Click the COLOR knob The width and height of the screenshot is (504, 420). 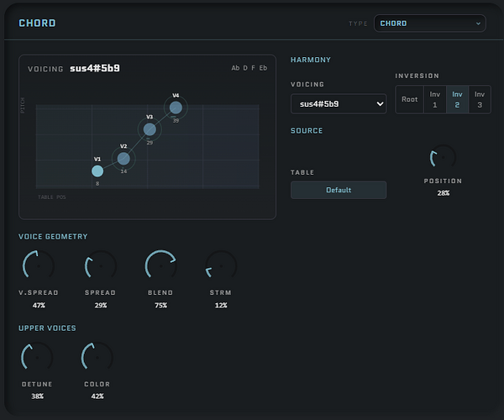pos(97,357)
